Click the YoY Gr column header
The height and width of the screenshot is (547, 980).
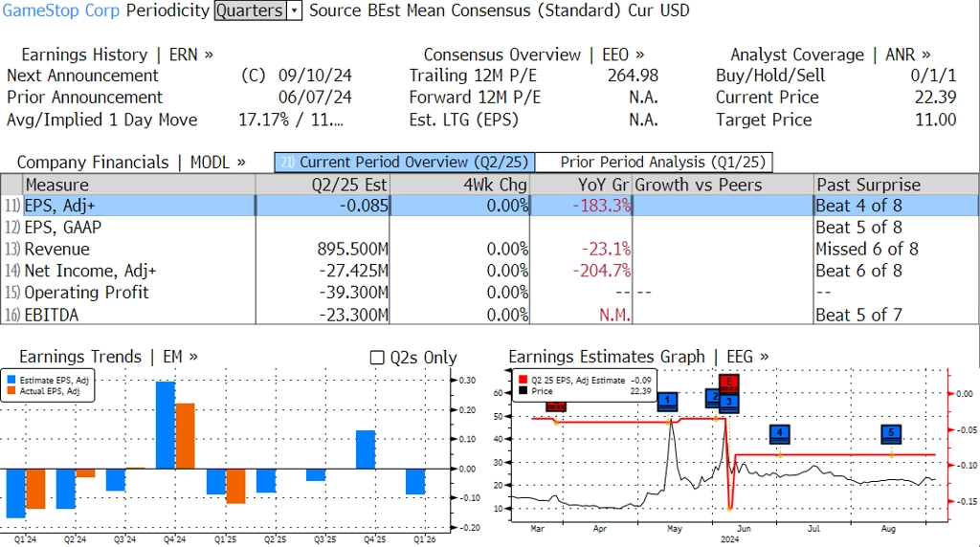click(x=581, y=185)
